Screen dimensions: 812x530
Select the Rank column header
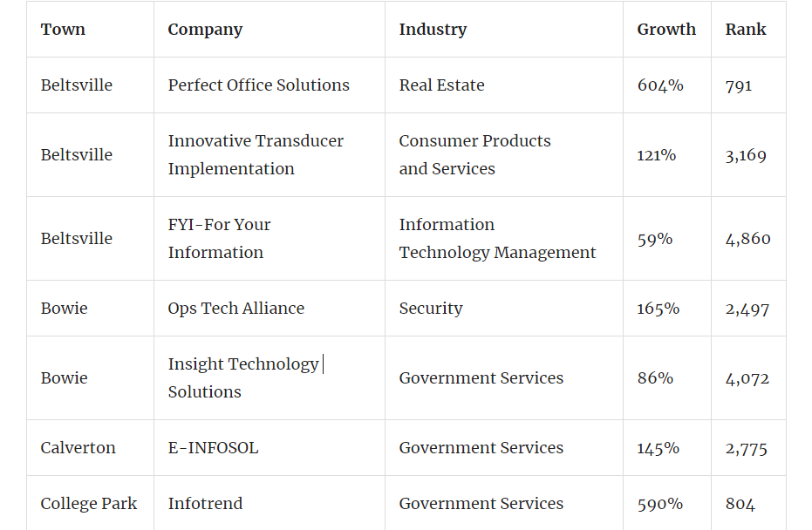pyautogui.click(x=746, y=30)
